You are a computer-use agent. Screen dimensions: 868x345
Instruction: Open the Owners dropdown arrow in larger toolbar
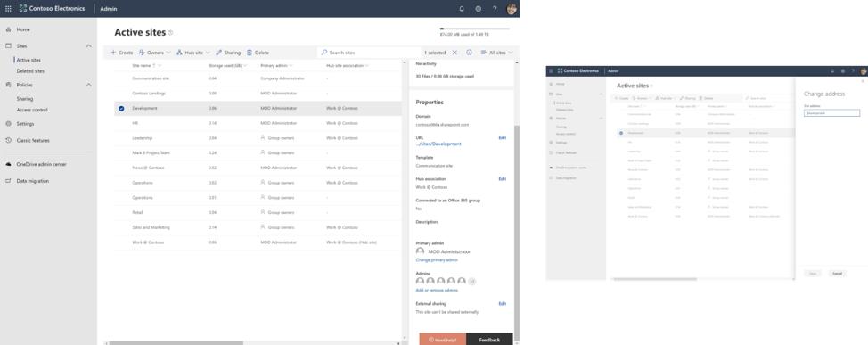[x=168, y=53]
